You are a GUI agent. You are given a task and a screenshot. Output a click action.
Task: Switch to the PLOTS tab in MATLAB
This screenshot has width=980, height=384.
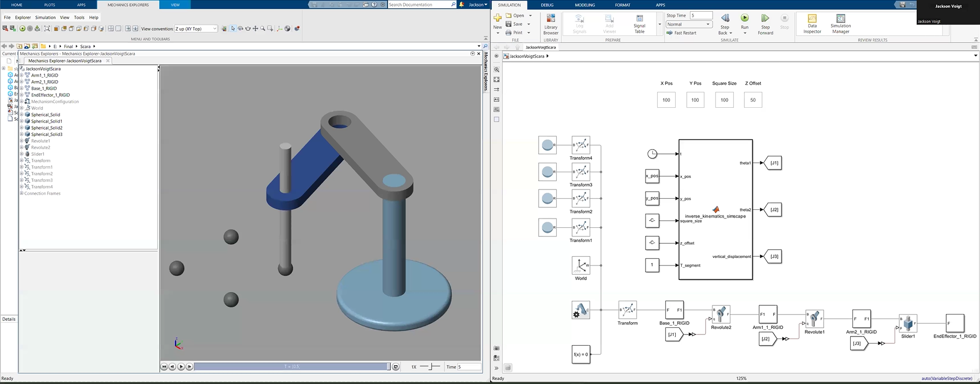(50, 5)
